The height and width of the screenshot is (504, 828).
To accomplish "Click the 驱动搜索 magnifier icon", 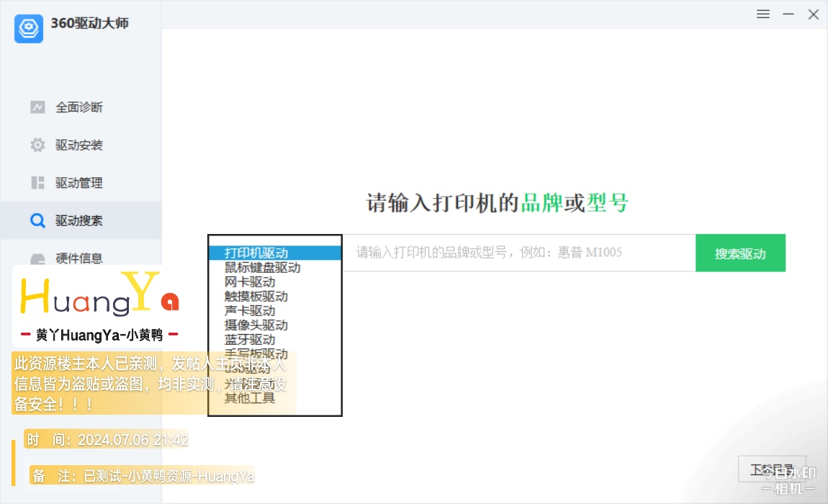I will pyautogui.click(x=37, y=220).
